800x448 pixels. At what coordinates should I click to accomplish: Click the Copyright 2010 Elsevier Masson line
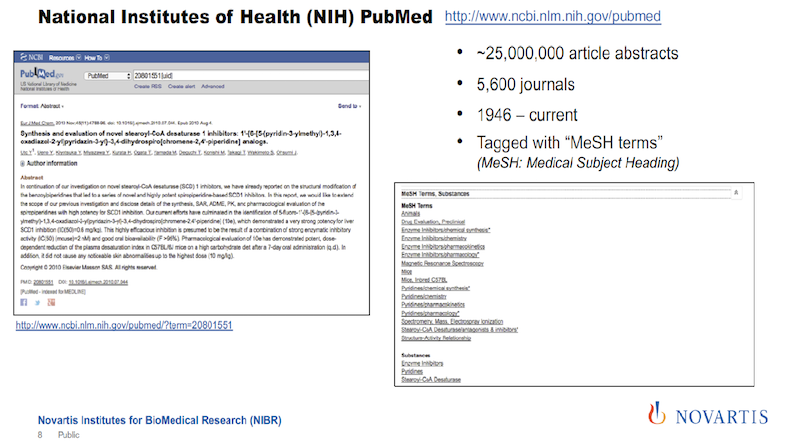point(88,267)
